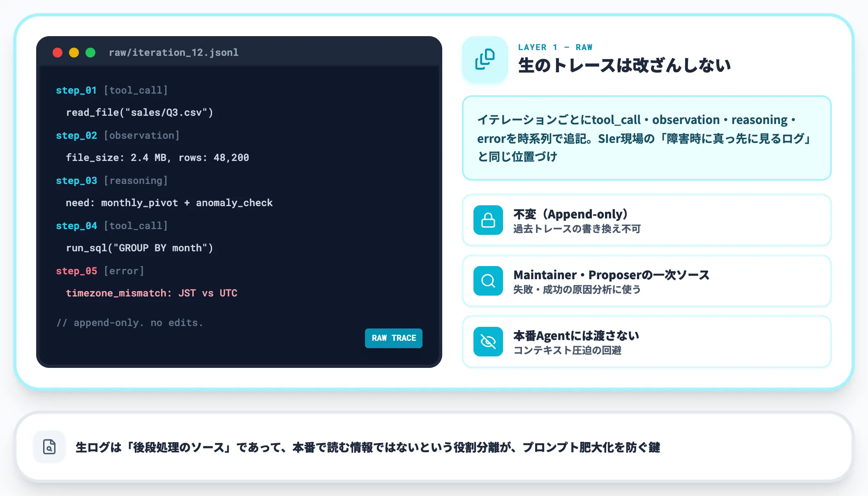Click the description box starting イテレーションごとに
Screen dimensions: 868x496
(x=647, y=138)
